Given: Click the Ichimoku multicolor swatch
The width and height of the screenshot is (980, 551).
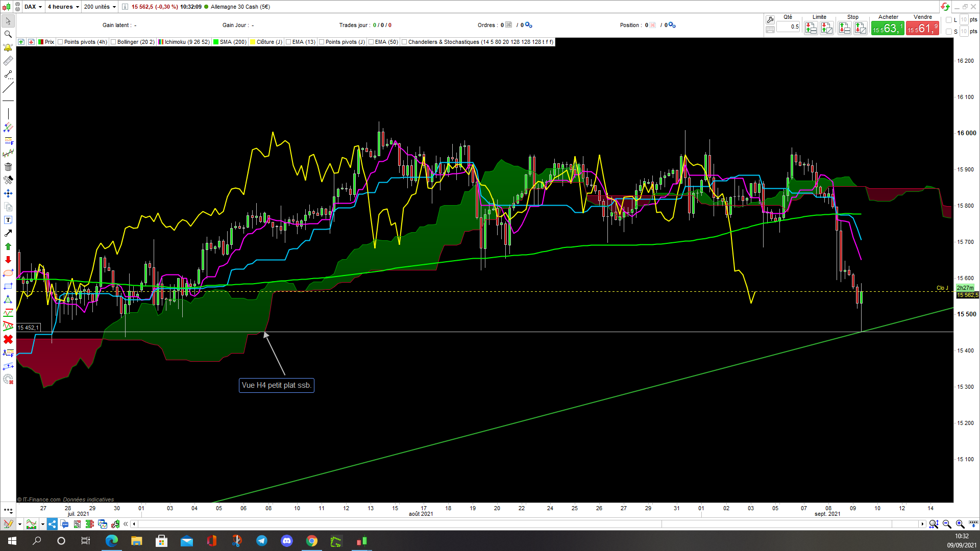Looking at the screenshot, I should coord(161,42).
